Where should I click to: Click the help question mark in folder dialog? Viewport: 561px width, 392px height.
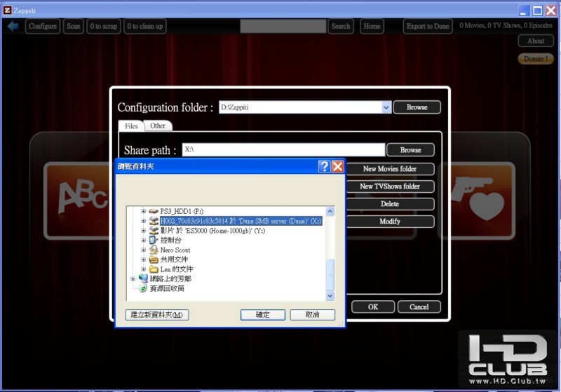[x=324, y=166]
